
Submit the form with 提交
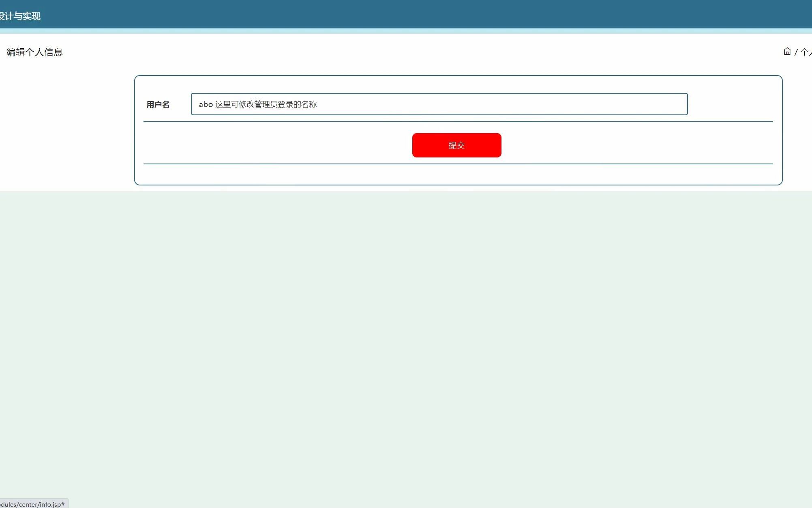(456, 145)
